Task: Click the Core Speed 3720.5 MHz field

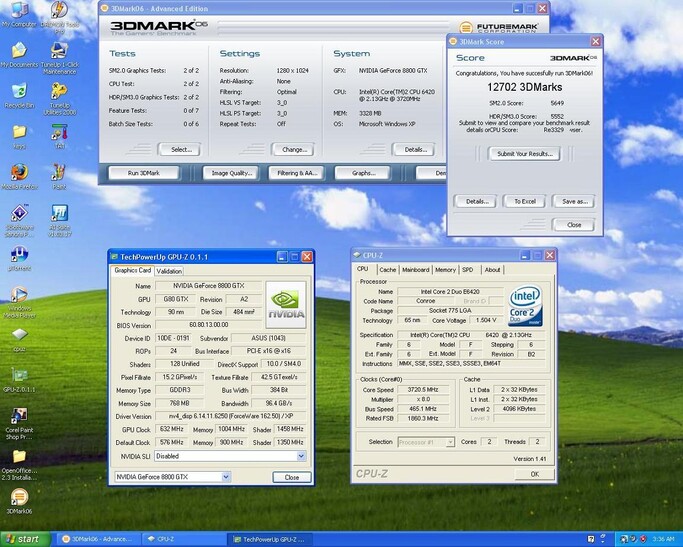Action: (x=423, y=389)
